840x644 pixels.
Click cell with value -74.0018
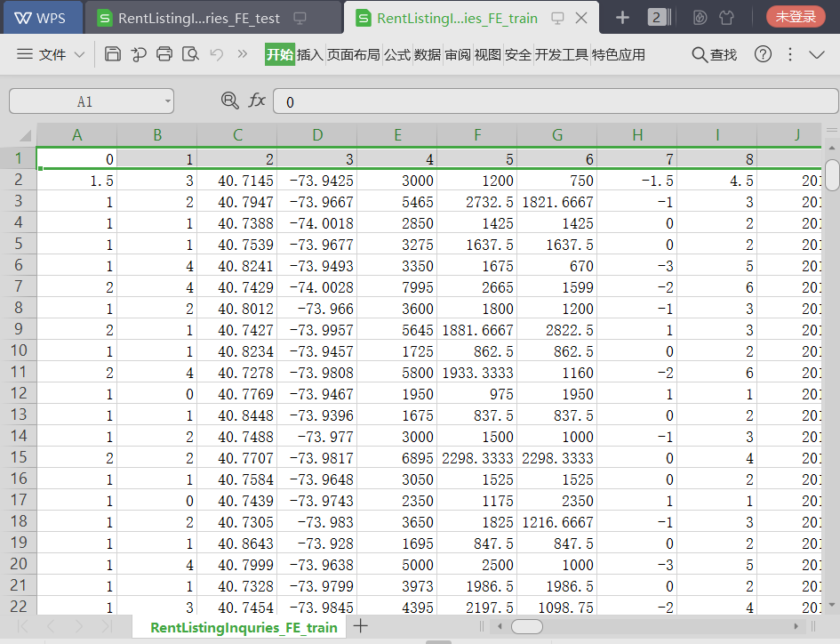(317, 223)
